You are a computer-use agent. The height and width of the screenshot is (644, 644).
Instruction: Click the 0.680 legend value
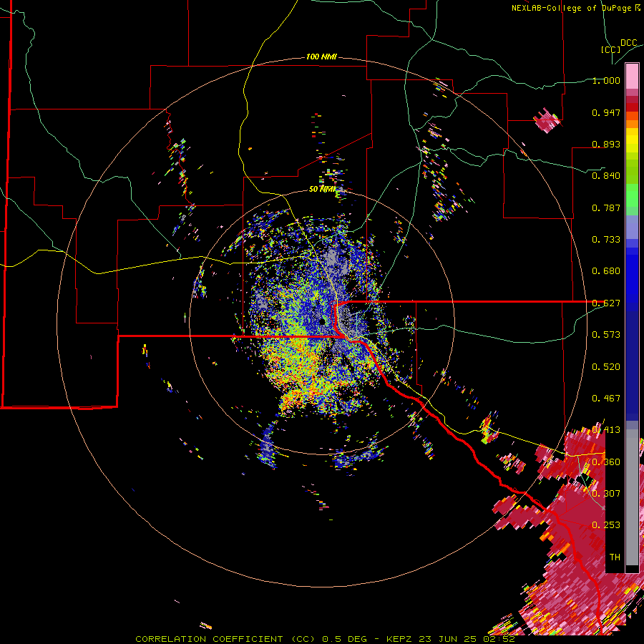tap(606, 271)
